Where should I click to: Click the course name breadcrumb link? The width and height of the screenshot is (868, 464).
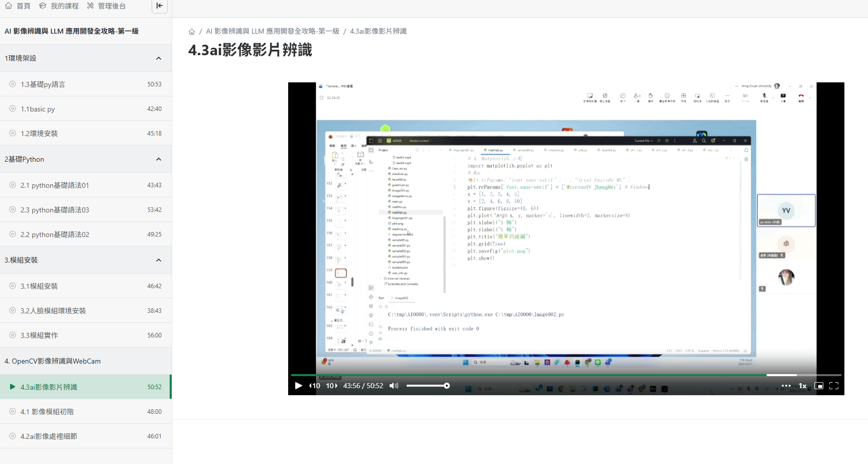[x=273, y=31]
